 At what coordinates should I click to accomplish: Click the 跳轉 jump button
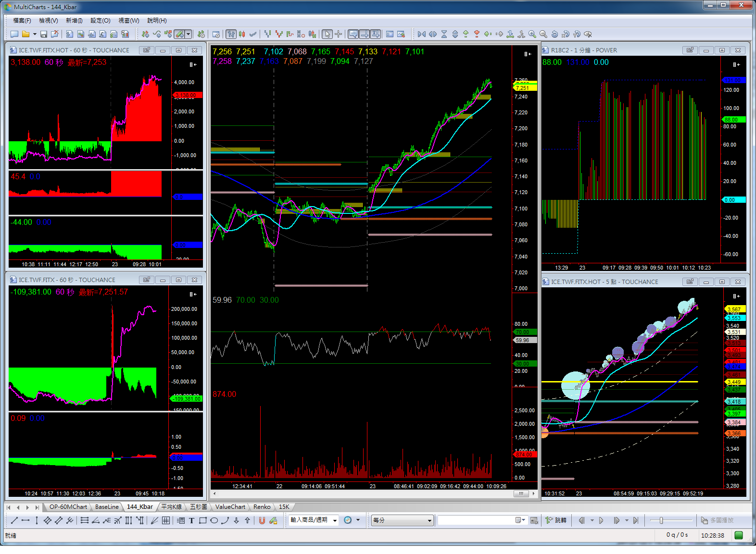tap(556, 520)
